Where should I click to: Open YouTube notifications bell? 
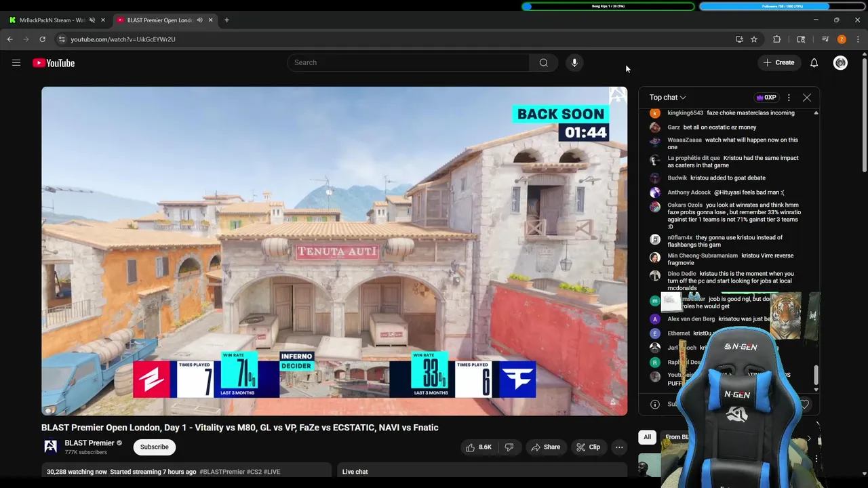(x=814, y=63)
